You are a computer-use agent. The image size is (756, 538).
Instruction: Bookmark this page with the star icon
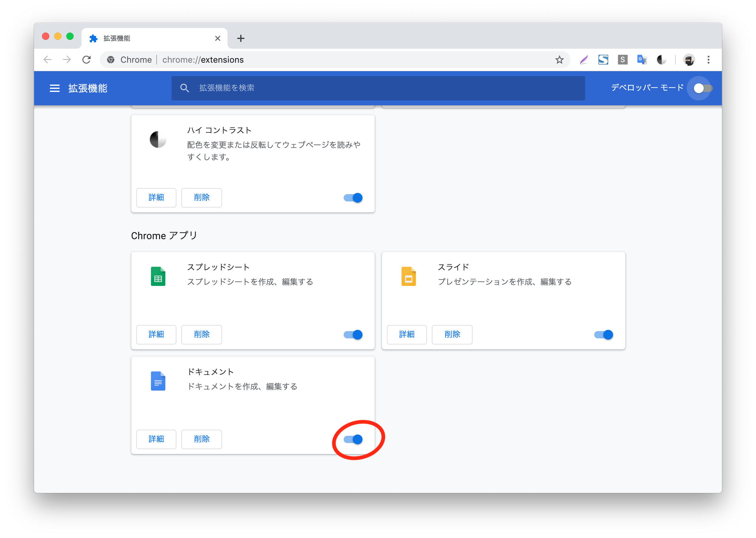pos(559,60)
